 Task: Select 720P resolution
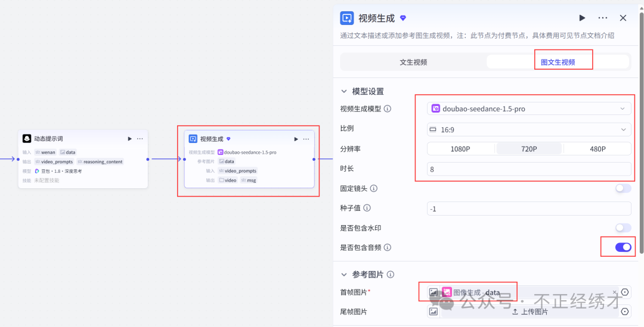pos(529,148)
